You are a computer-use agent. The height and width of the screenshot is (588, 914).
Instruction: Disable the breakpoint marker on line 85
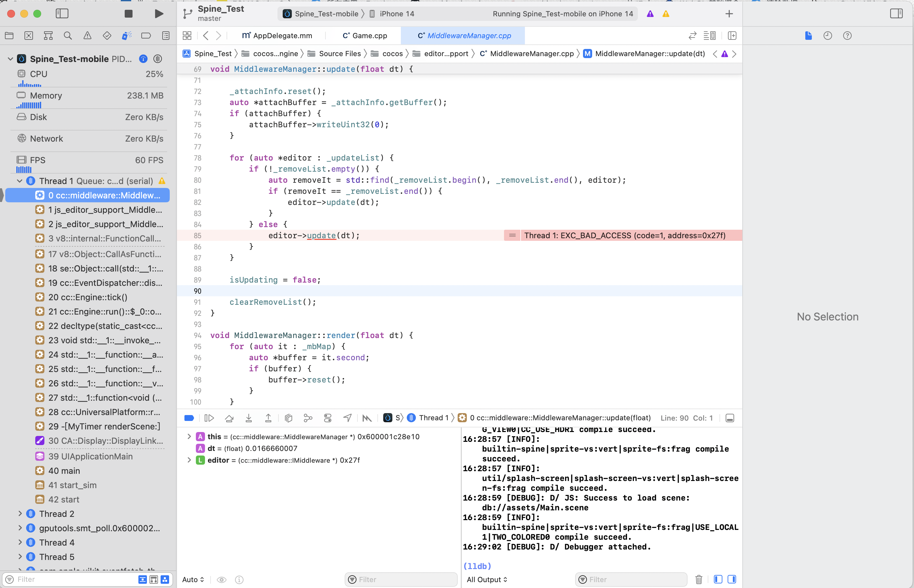coord(512,235)
